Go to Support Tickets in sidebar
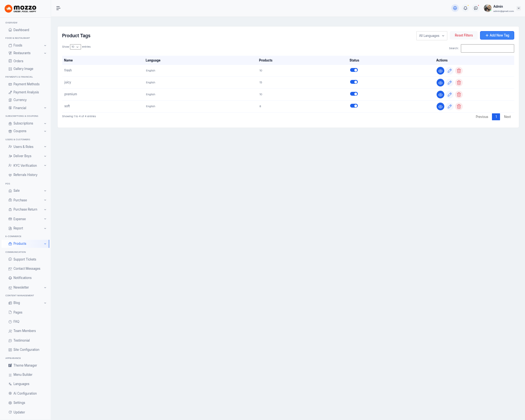This screenshot has height=420, width=525. (25, 259)
